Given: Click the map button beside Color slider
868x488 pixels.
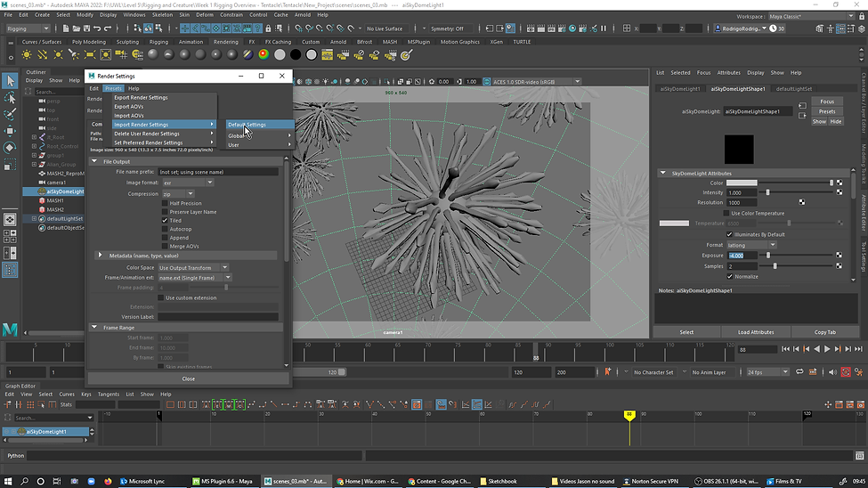Looking at the screenshot, I should pos(840,183).
